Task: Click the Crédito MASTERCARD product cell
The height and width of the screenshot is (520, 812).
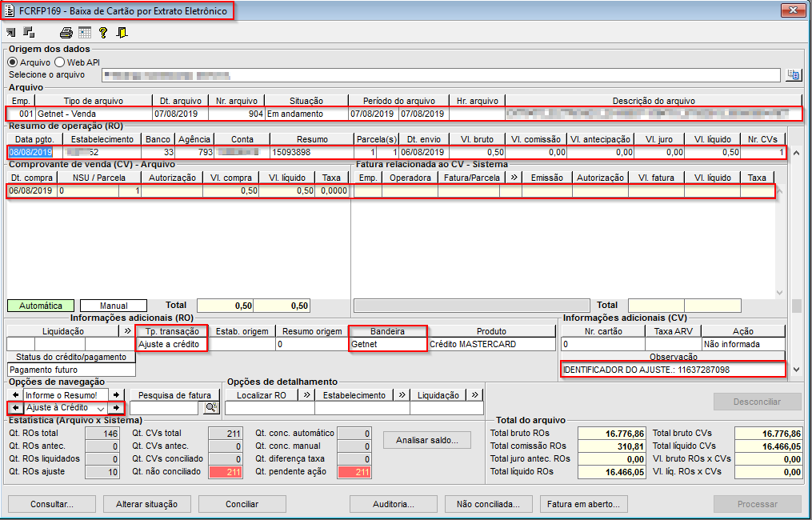Action: point(491,344)
